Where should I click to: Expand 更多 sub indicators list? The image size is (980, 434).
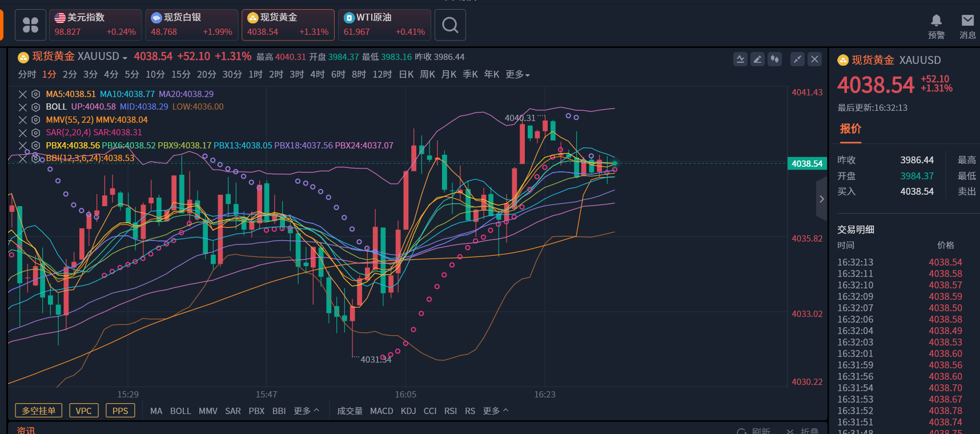(x=496, y=411)
